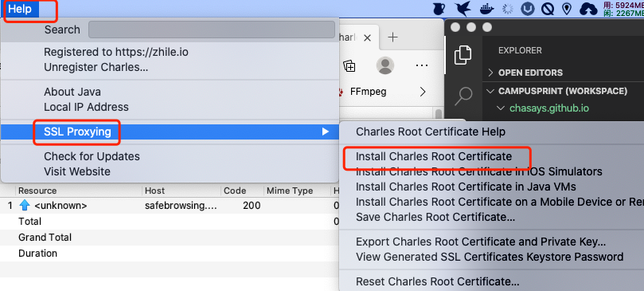This screenshot has height=291, width=644.
Task: Show more bookmarks via chevron after FFmpeg
Action: click(x=423, y=92)
